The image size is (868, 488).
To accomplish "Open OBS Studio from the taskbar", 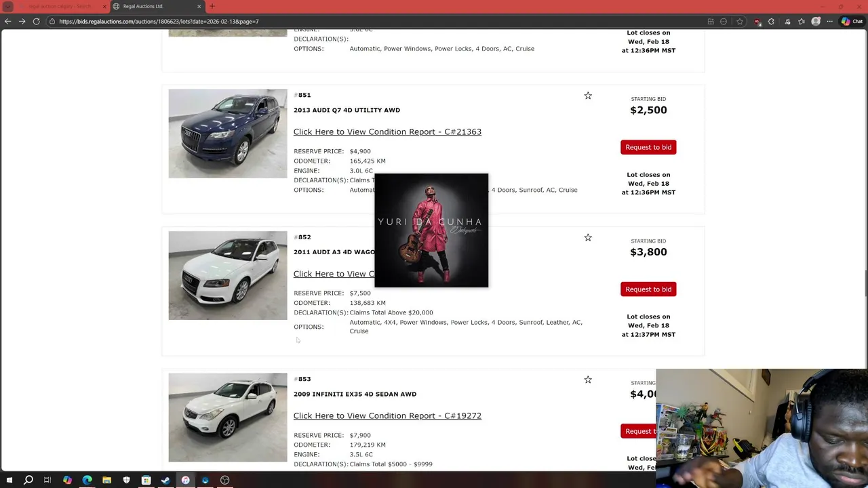I will tap(224, 480).
